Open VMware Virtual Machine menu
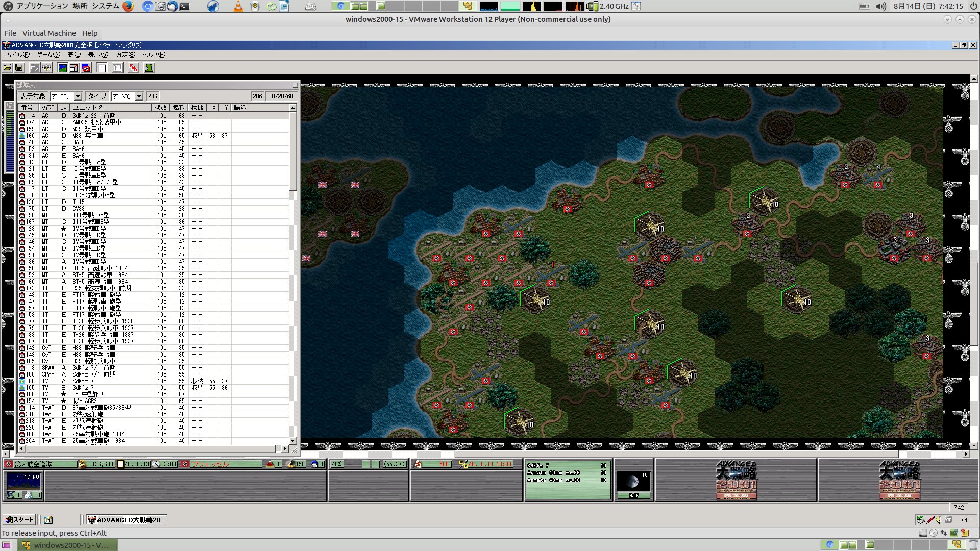Image resolution: width=980 pixels, height=551 pixels. (x=49, y=33)
